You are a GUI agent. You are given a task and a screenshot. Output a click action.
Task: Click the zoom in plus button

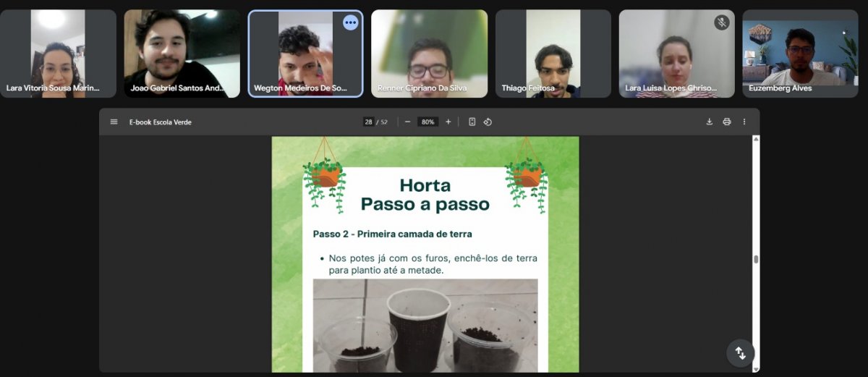click(448, 122)
